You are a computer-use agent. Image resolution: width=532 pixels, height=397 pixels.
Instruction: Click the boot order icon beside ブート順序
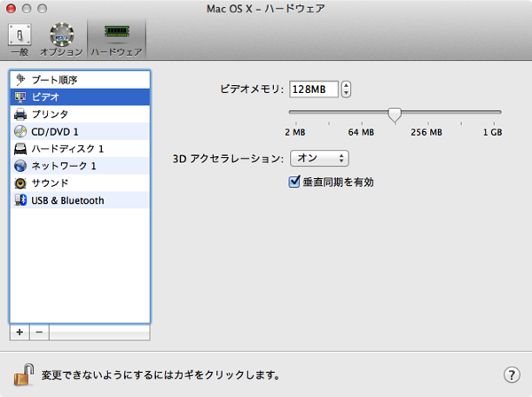pyautogui.click(x=20, y=80)
